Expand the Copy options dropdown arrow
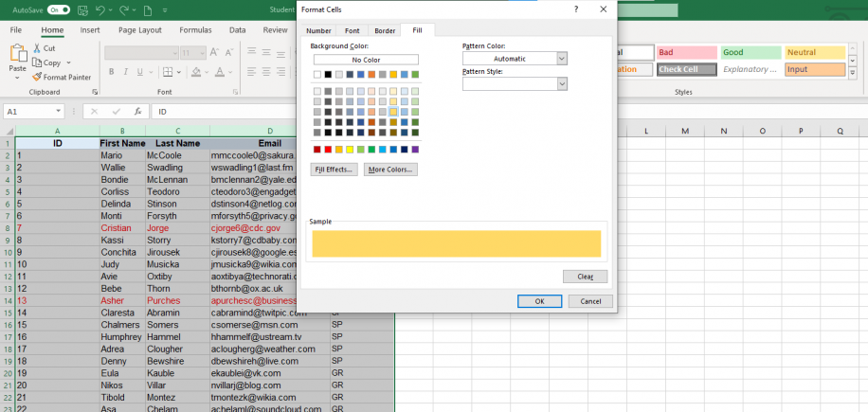Viewport: 868px width, 412px height. (68, 63)
